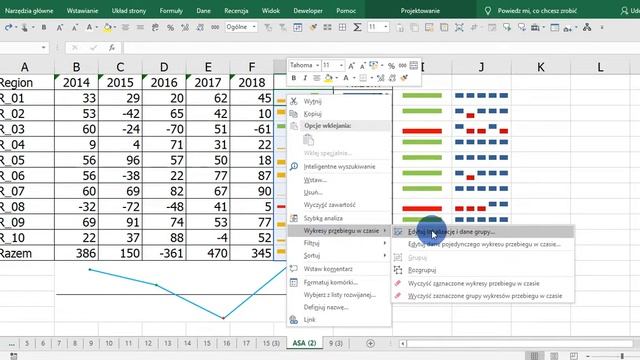Expand the Sortuj submenu arrow
Image resolution: width=640 pixels, height=360 pixels.
pyautogui.click(x=384, y=256)
